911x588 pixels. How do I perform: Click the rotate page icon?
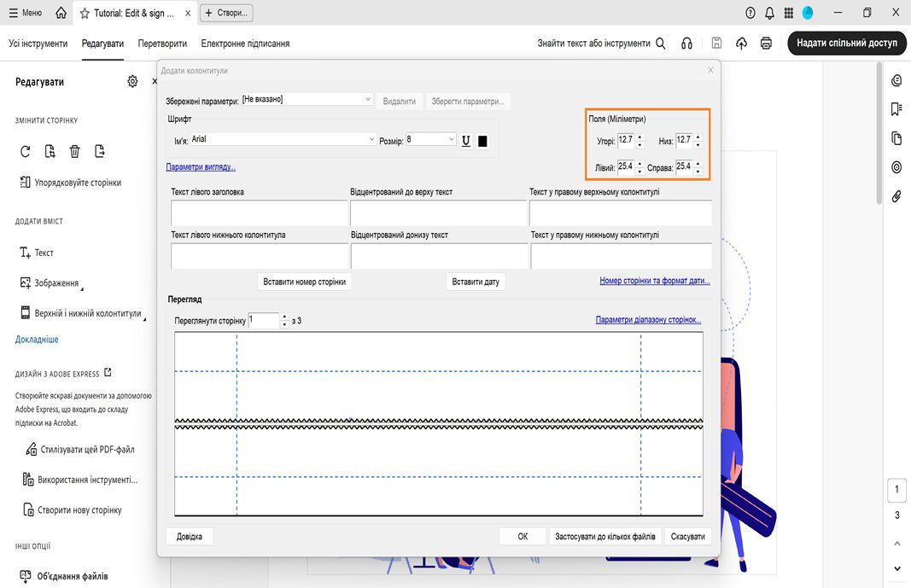(25, 152)
